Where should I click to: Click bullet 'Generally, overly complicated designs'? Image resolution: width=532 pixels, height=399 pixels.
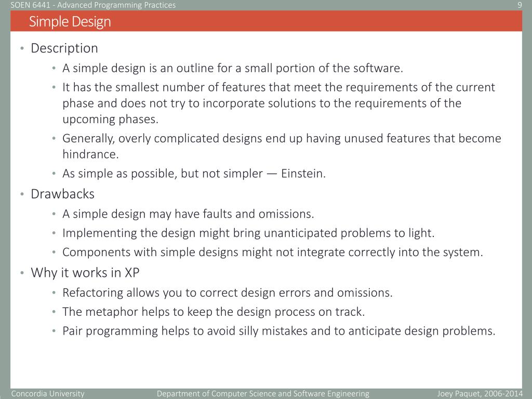(x=282, y=146)
